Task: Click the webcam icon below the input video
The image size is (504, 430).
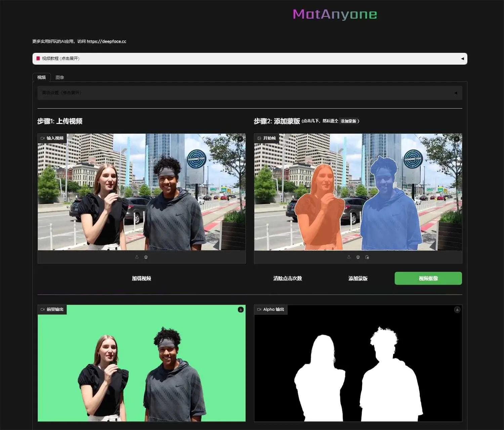Action: click(146, 257)
